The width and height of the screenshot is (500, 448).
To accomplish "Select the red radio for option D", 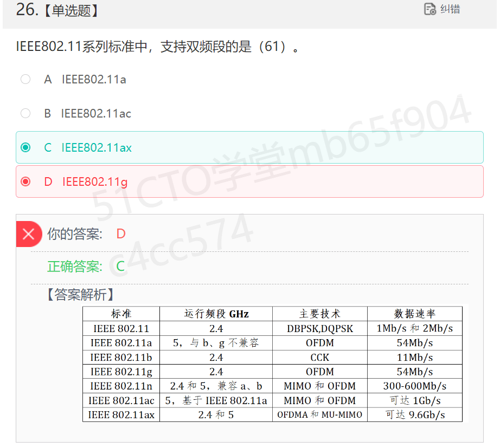I will click(x=25, y=181).
